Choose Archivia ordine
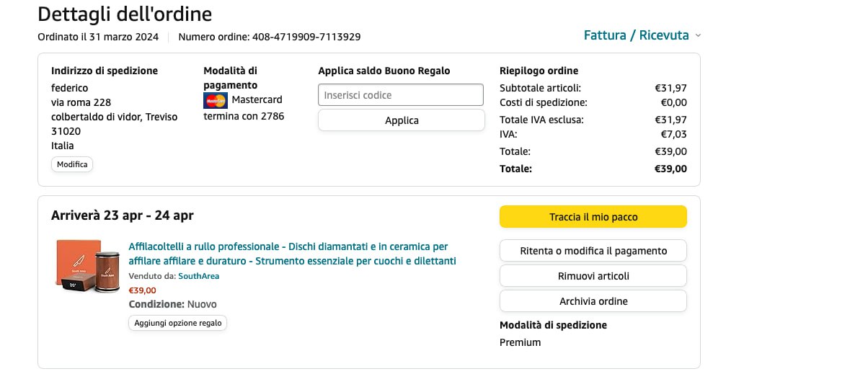Image resolution: width=868 pixels, height=374 pixels. [593, 301]
